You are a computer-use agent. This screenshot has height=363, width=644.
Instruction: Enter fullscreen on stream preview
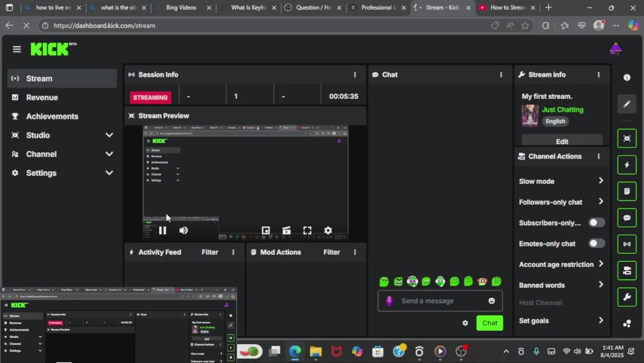(x=307, y=230)
